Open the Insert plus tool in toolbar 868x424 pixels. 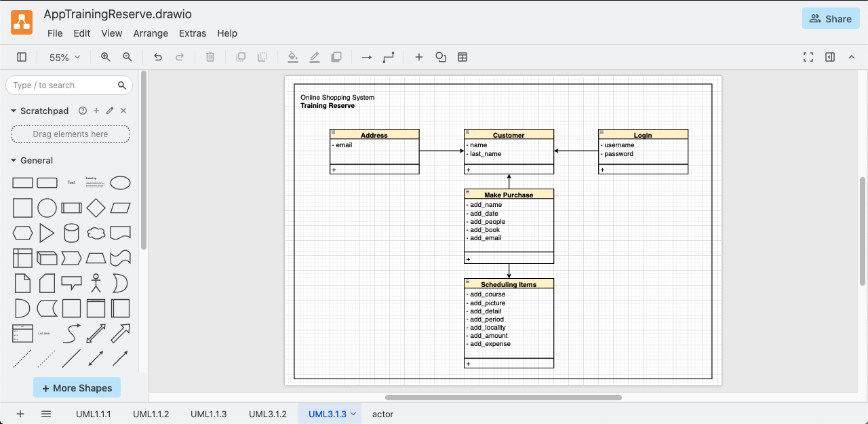(x=419, y=58)
